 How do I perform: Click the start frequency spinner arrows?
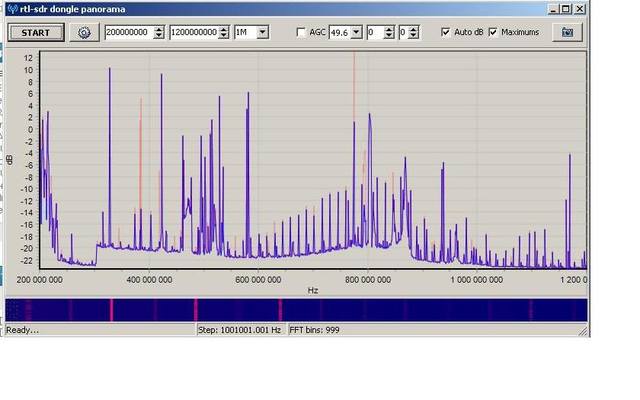click(159, 32)
